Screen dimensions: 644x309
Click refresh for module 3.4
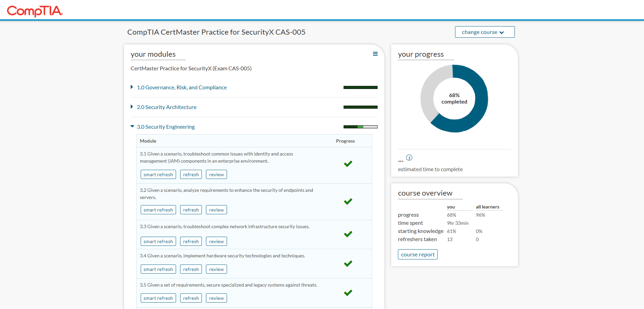click(x=191, y=269)
